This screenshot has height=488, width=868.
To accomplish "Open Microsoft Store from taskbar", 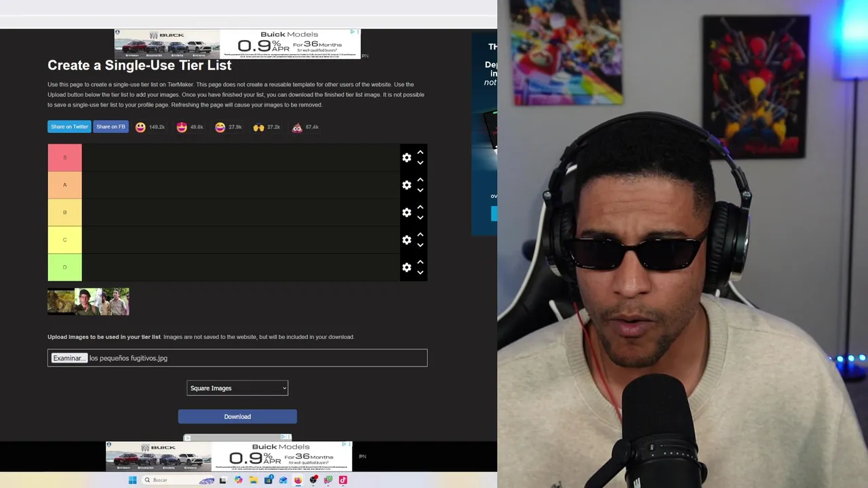I will tap(269, 480).
